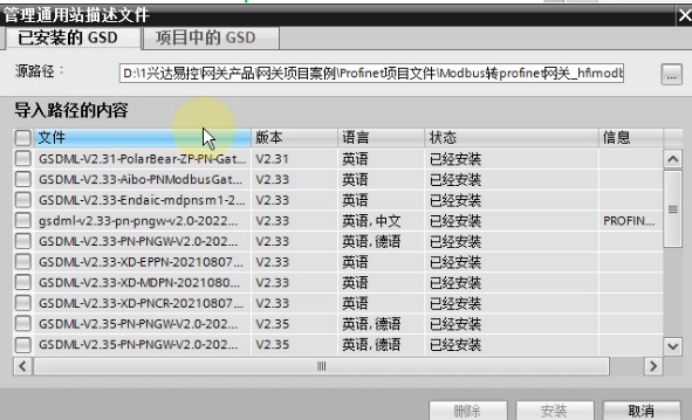
Task: Click the horizontal scrollbar left arrow
Action: tap(23, 366)
